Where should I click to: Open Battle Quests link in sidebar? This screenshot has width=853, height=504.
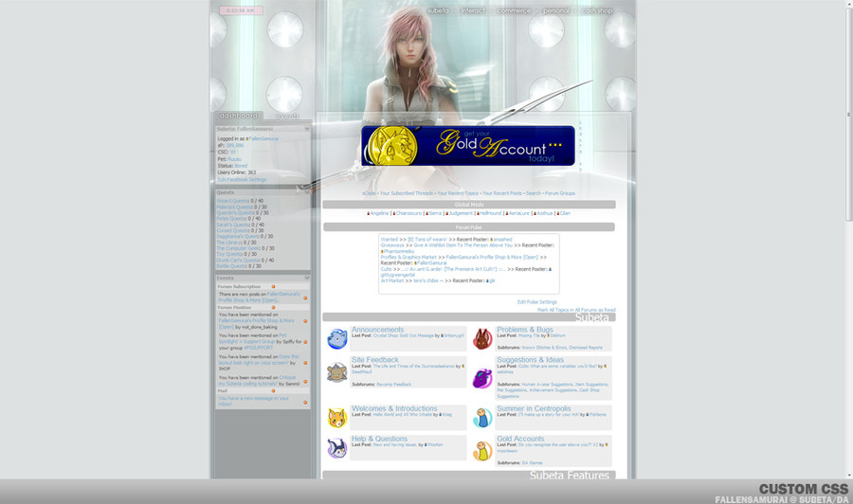[232, 266]
